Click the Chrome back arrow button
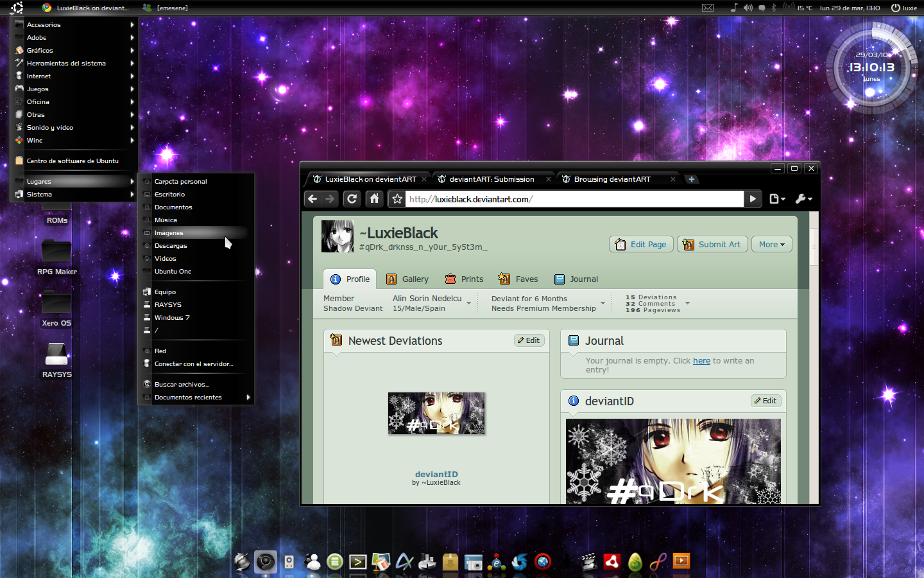The height and width of the screenshot is (578, 924). (x=312, y=199)
